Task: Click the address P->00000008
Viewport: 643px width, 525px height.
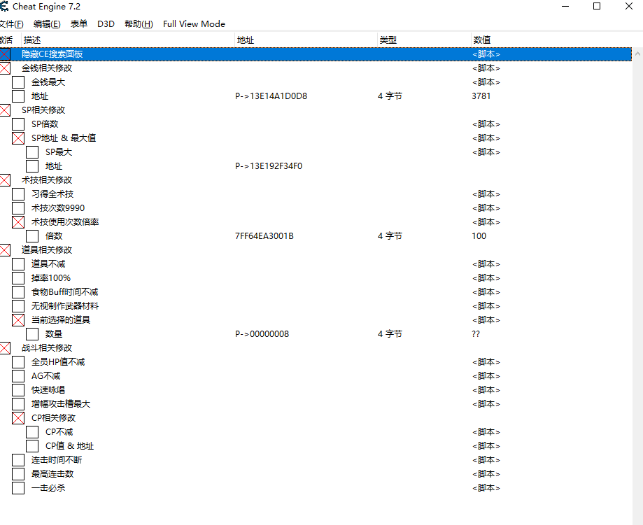Action: 262,334
